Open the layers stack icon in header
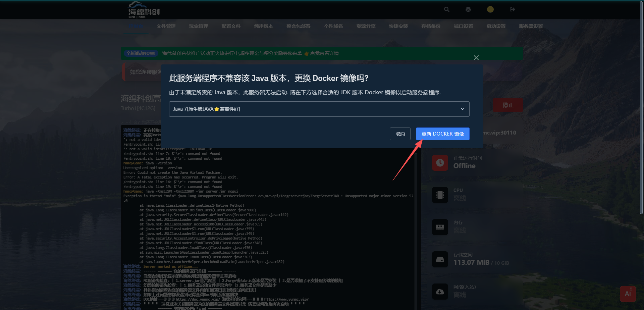The image size is (644, 310). pyautogui.click(x=468, y=9)
